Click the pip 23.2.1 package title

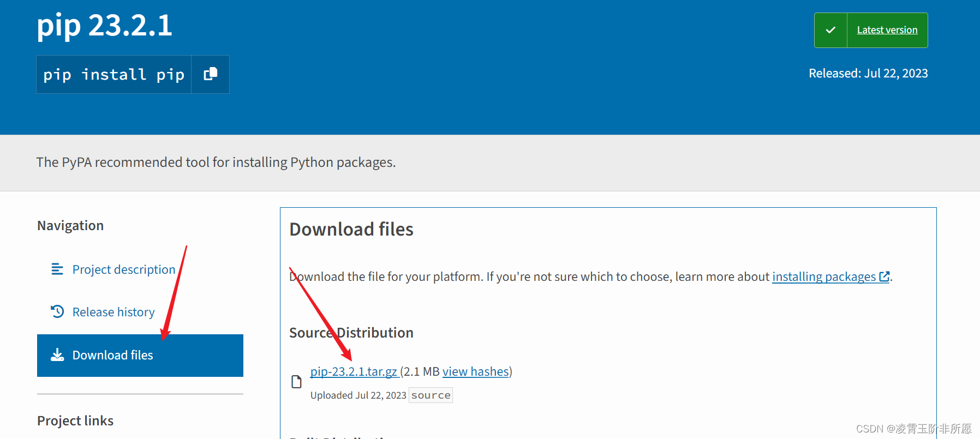coord(105,26)
